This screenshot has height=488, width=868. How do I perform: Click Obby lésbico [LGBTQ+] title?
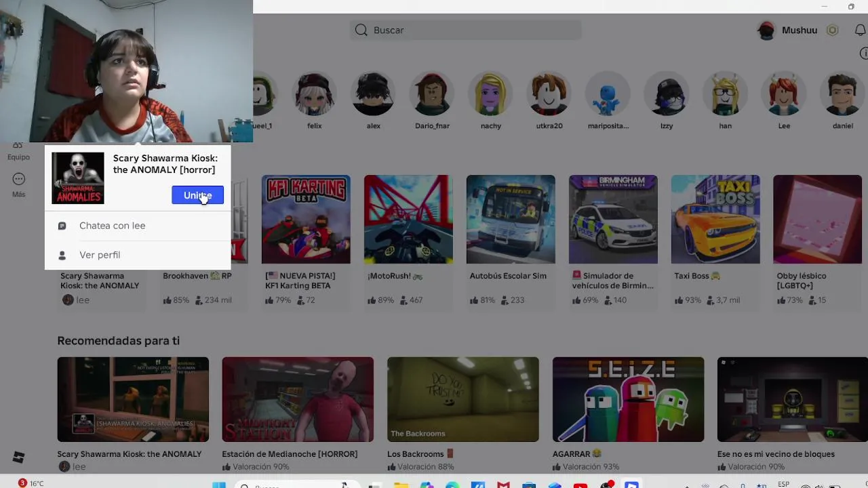coord(802,281)
